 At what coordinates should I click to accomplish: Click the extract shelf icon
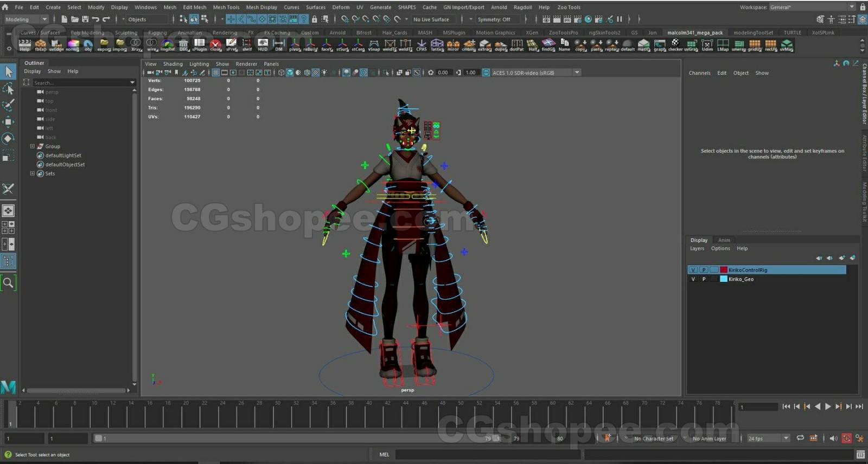tap(484, 44)
